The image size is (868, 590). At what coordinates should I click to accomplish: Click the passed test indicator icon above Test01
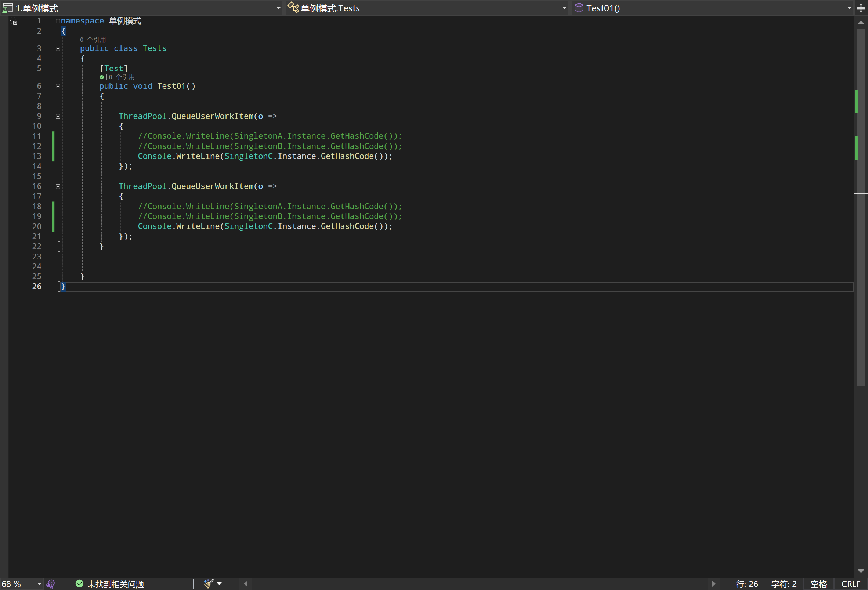click(102, 77)
